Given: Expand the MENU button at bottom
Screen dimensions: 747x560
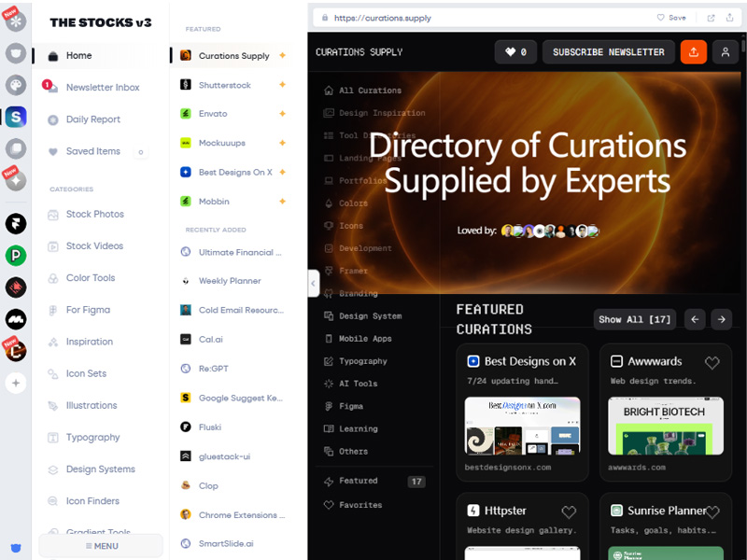Looking at the screenshot, I should (x=101, y=546).
